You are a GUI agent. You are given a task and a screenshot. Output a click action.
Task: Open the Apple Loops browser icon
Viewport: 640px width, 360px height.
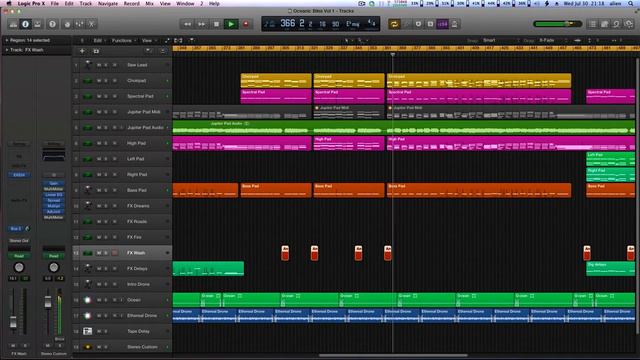tap(616, 24)
